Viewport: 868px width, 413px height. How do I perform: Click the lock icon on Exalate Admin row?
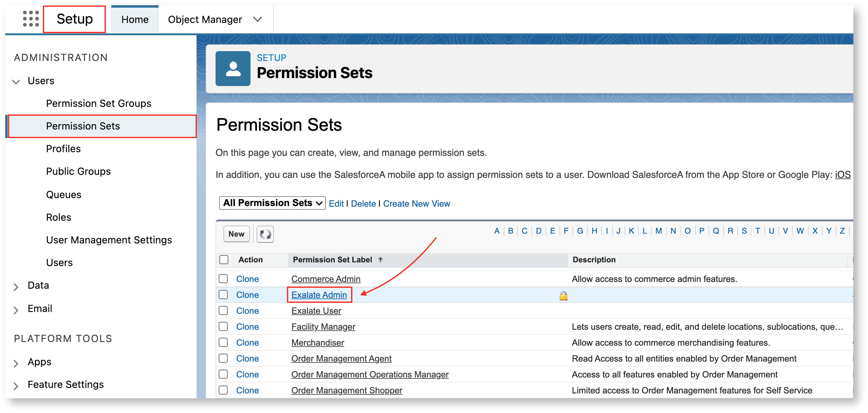[x=563, y=295]
